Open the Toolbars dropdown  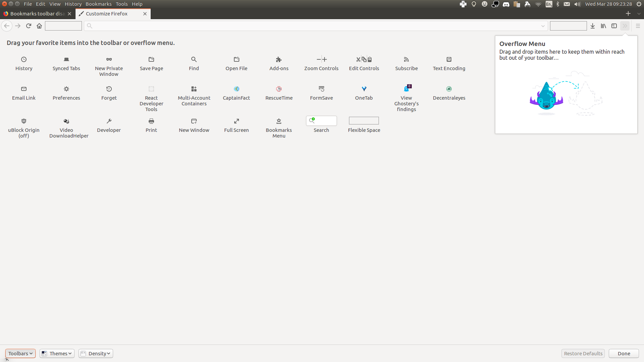20,353
